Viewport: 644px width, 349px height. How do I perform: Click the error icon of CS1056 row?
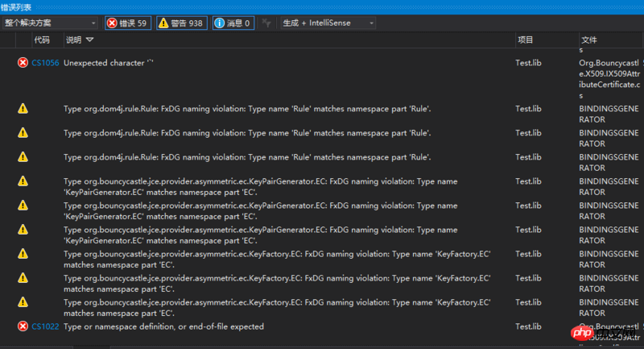[23, 63]
